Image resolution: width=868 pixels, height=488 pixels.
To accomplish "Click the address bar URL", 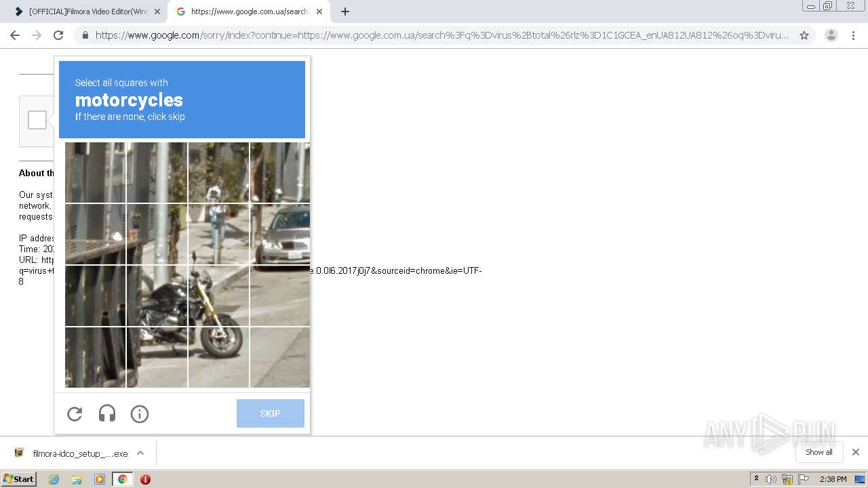I will pyautogui.click(x=442, y=35).
